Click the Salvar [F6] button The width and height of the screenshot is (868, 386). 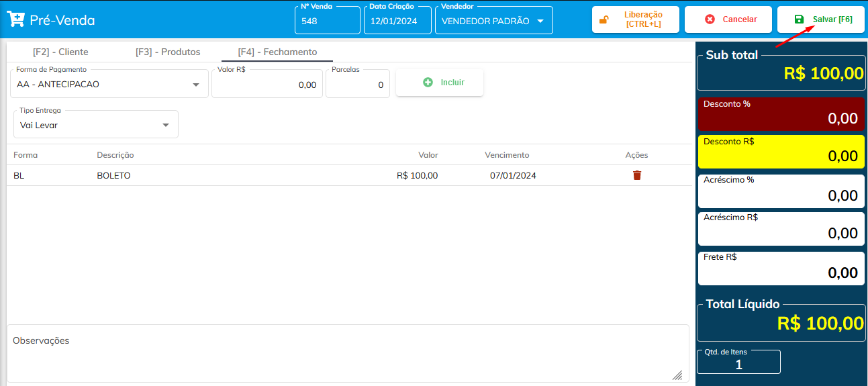click(x=821, y=19)
